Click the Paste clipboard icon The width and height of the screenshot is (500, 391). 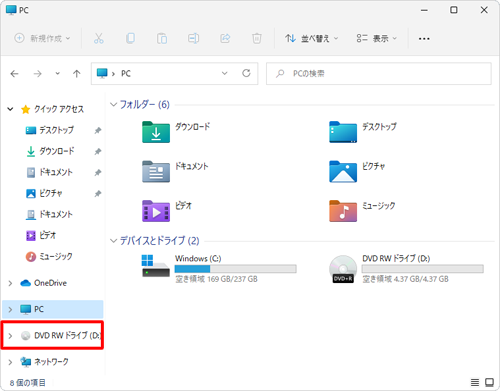pos(162,38)
